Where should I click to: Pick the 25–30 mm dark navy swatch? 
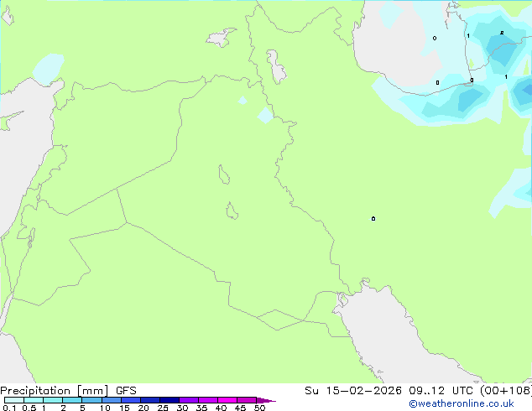click(170, 400)
